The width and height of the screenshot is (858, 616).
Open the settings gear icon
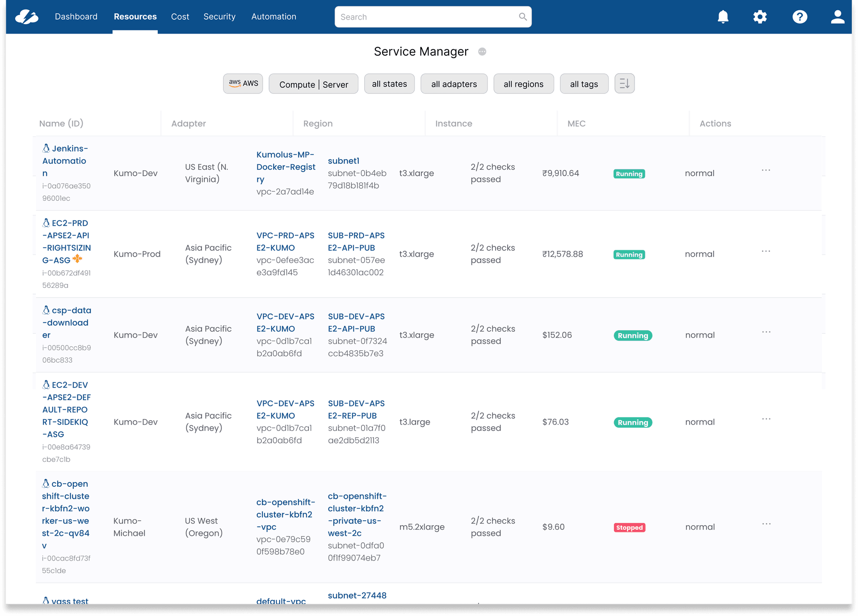click(x=760, y=17)
